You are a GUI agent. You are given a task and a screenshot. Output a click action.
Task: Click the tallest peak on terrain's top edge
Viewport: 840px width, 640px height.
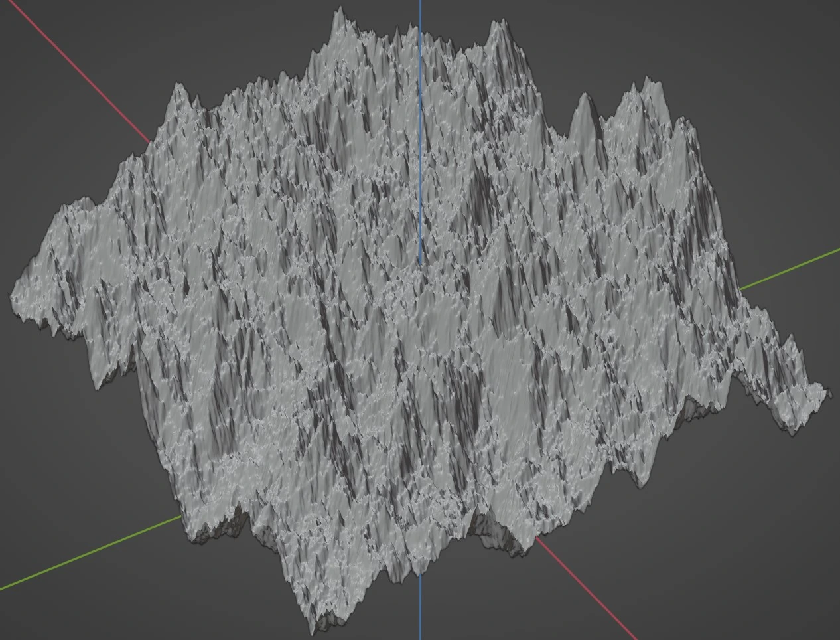coord(340,13)
